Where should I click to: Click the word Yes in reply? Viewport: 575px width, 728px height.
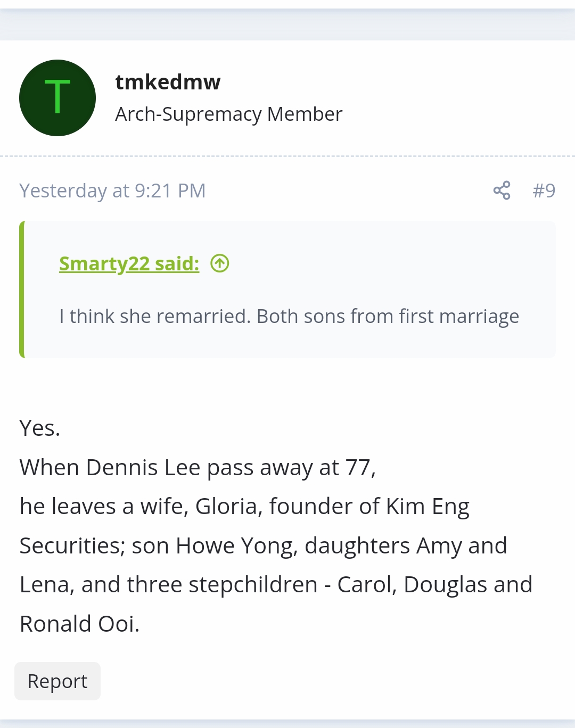(x=40, y=428)
